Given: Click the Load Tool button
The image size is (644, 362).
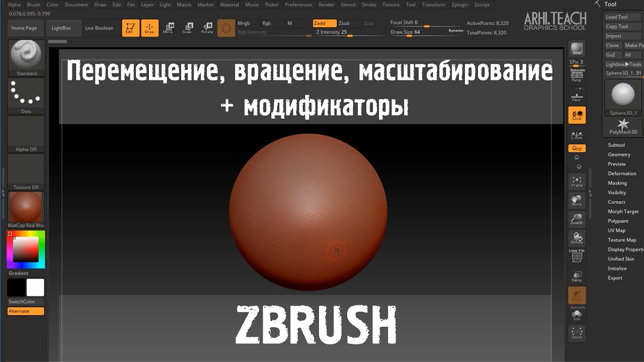Looking at the screenshot, I should pos(623,17).
